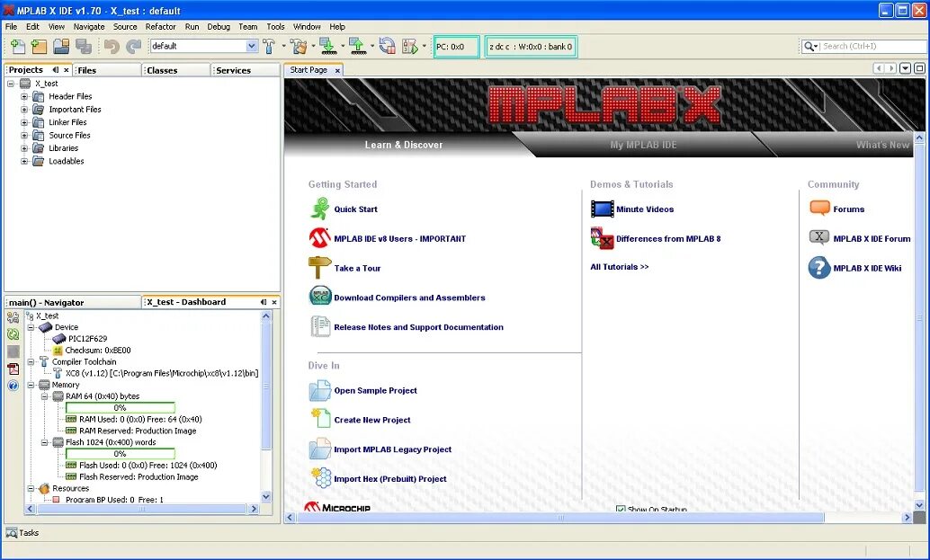Open the Debug menu

coord(219,27)
